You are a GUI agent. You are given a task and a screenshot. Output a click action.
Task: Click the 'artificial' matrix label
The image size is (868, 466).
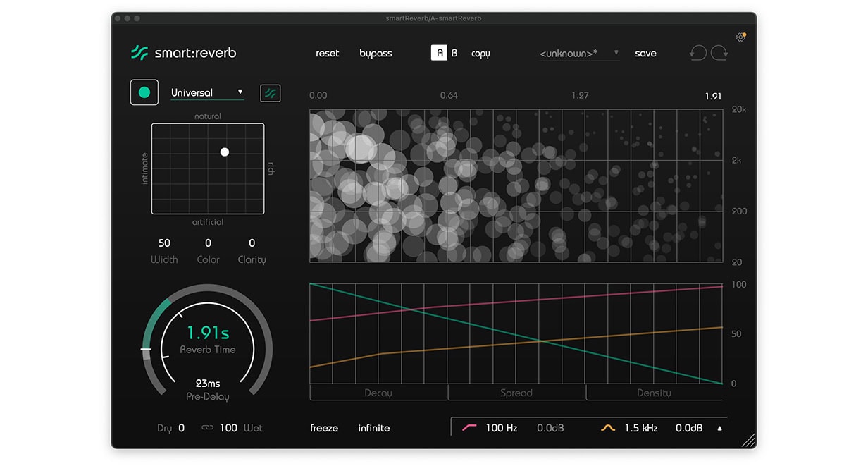[208, 222]
